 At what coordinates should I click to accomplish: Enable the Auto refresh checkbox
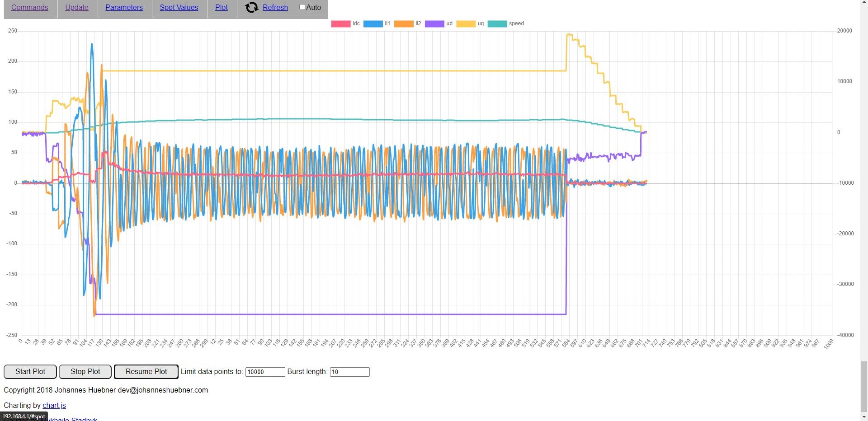(x=302, y=7)
